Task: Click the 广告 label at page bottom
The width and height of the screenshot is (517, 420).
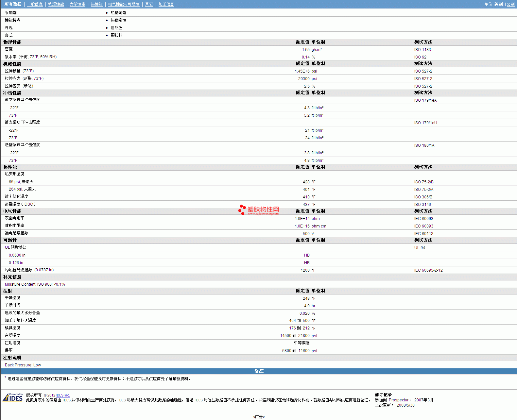Action: 259,417
